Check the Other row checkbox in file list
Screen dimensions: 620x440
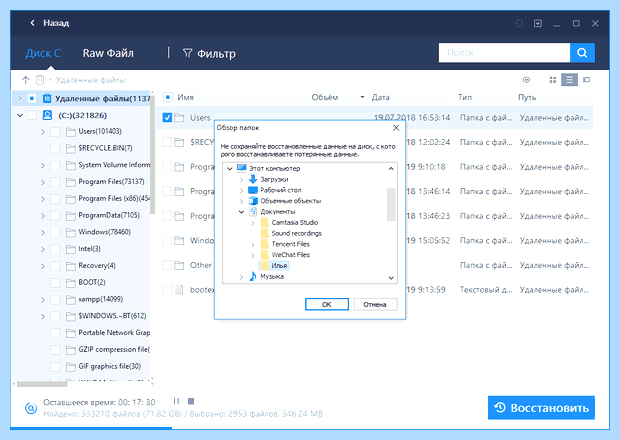click(167, 265)
